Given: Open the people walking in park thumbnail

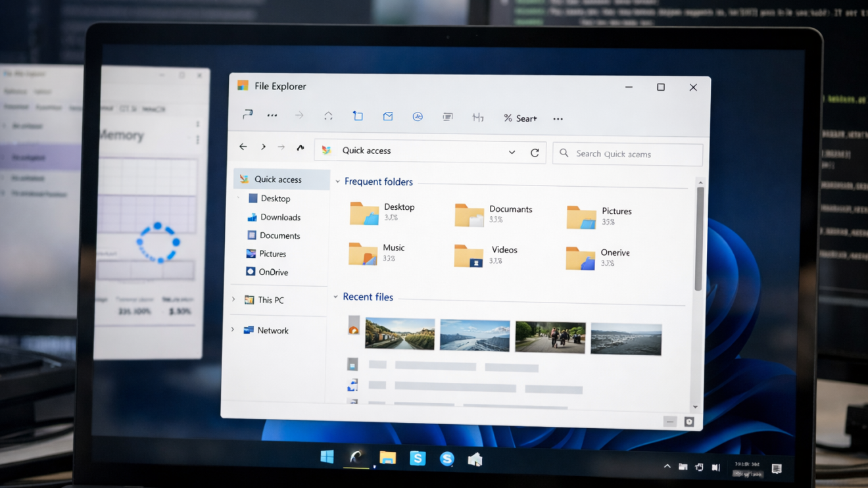Looking at the screenshot, I should pyautogui.click(x=550, y=337).
